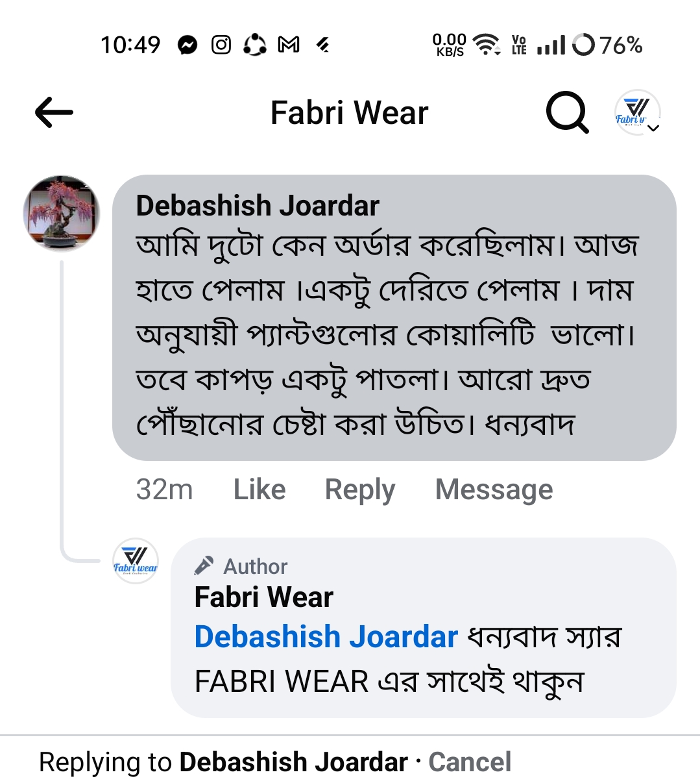Tap Fabri Wear author name in reply
The height and width of the screenshot is (781, 700).
[x=264, y=597]
